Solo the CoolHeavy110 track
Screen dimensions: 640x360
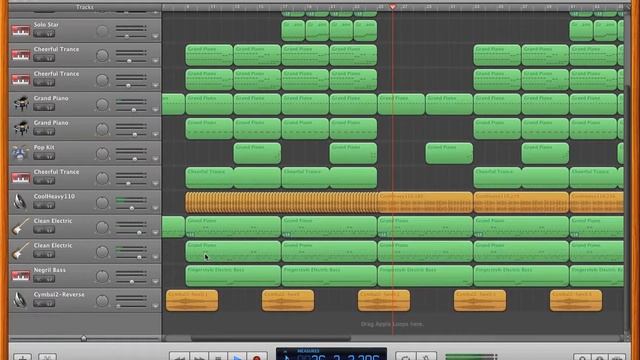point(49,206)
